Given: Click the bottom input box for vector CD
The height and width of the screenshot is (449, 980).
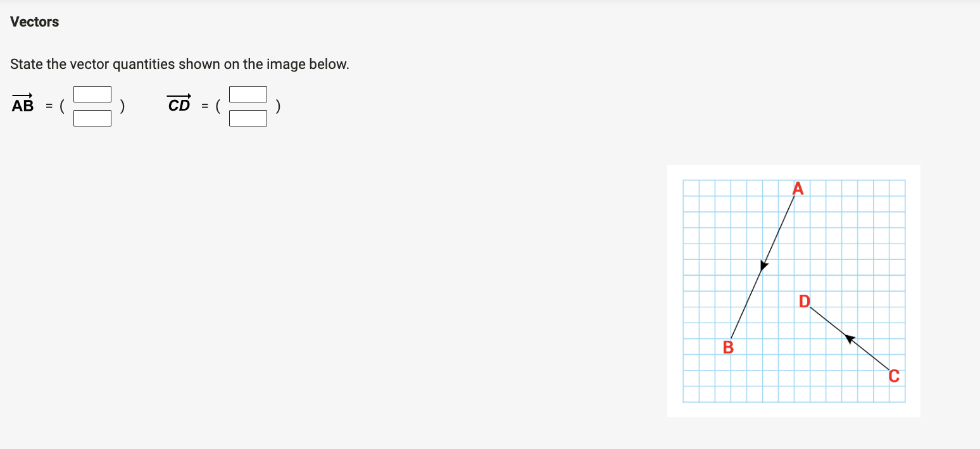Looking at the screenshot, I should click(248, 118).
